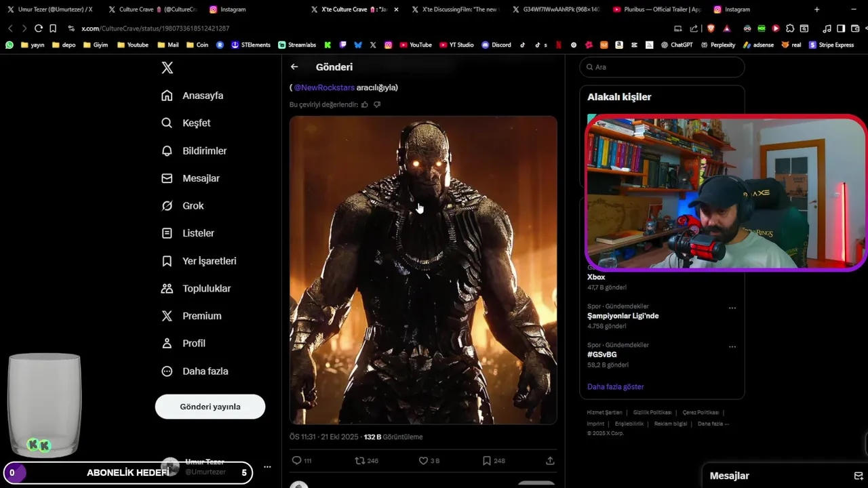The width and height of the screenshot is (868, 488).
Task: Open Grok in sidebar
Action: click(182, 205)
